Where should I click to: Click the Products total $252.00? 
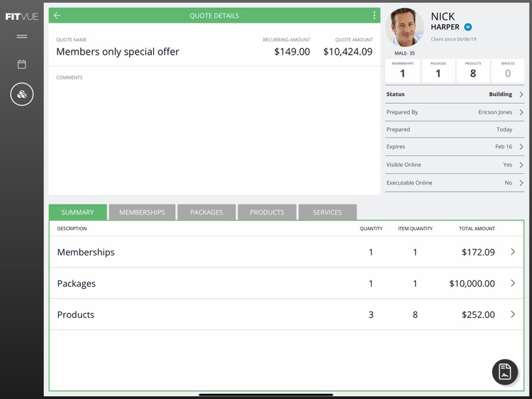(478, 315)
